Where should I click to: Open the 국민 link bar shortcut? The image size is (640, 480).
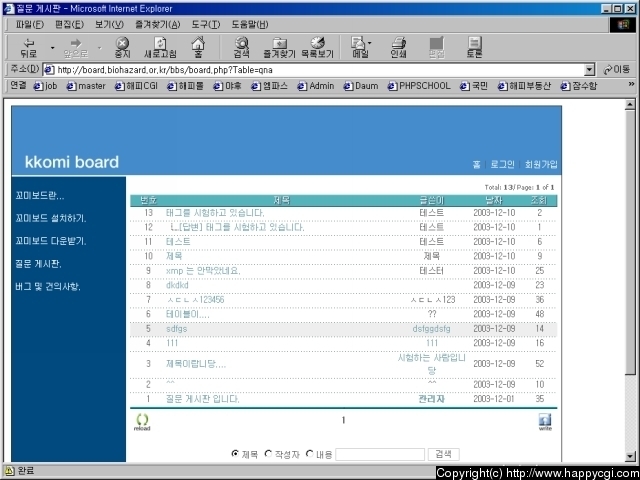tap(474, 86)
